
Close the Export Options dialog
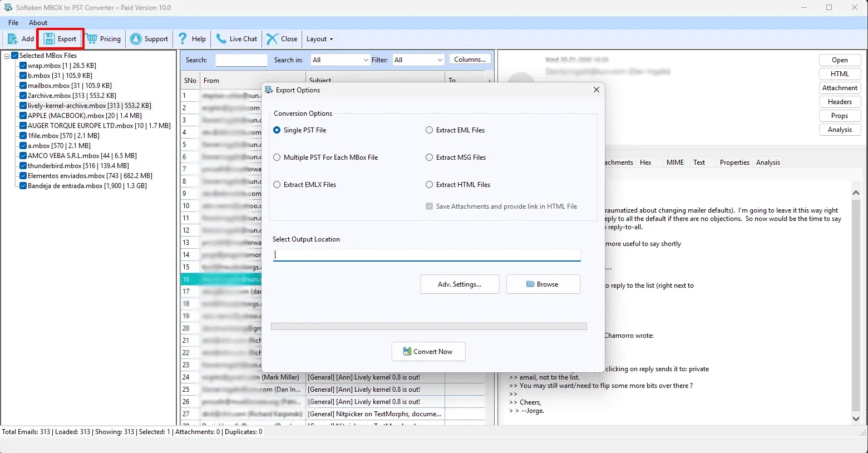[596, 90]
